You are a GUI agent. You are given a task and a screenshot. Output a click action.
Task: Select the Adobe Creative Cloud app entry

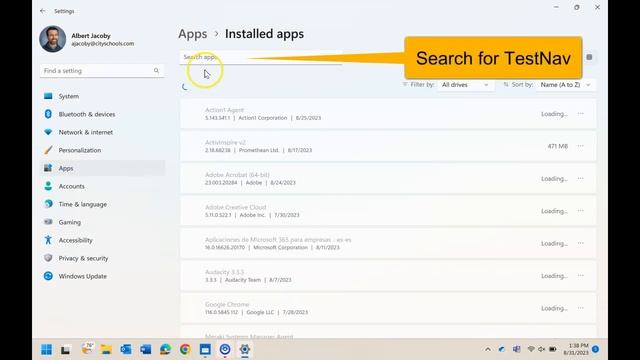point(388,211)
